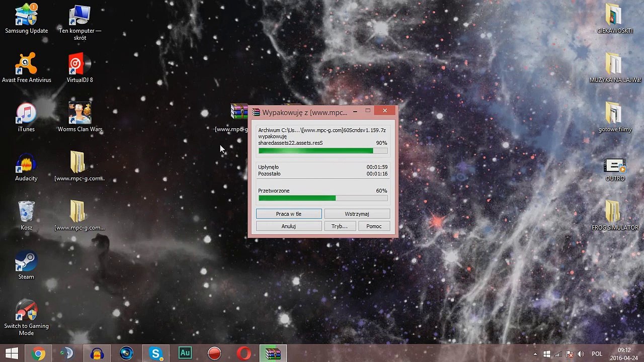Open the Opera browser from the taskbar
This screenshot has height=362, width=644.
244,353
